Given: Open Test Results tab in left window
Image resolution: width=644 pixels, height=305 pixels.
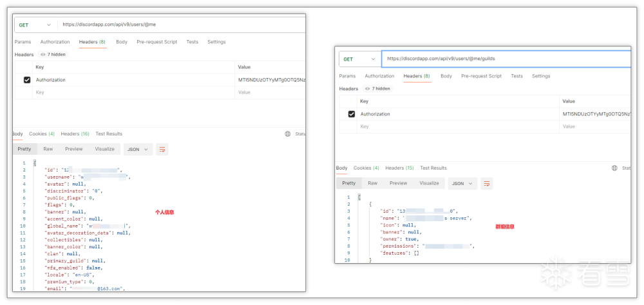Looking at the screenshot, I should pos(109,134).
